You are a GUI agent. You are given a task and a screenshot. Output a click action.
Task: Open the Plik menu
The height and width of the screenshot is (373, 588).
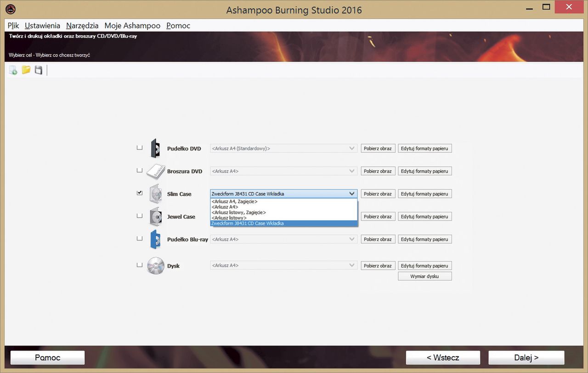coord(13,26)
